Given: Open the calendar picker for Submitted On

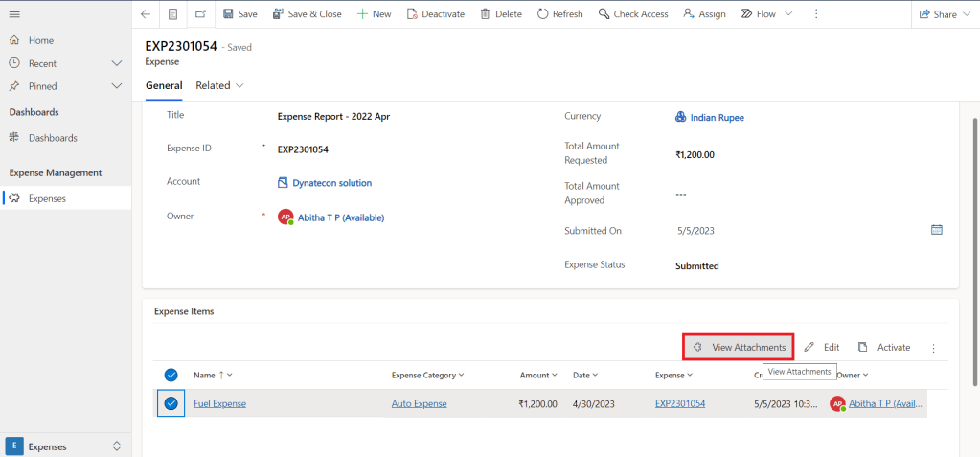Looking at the screenshot, I should click(x=937, y=230).
